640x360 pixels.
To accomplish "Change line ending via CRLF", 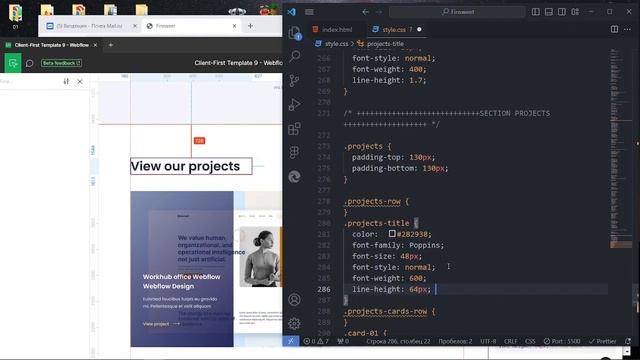I will (510, 341).
